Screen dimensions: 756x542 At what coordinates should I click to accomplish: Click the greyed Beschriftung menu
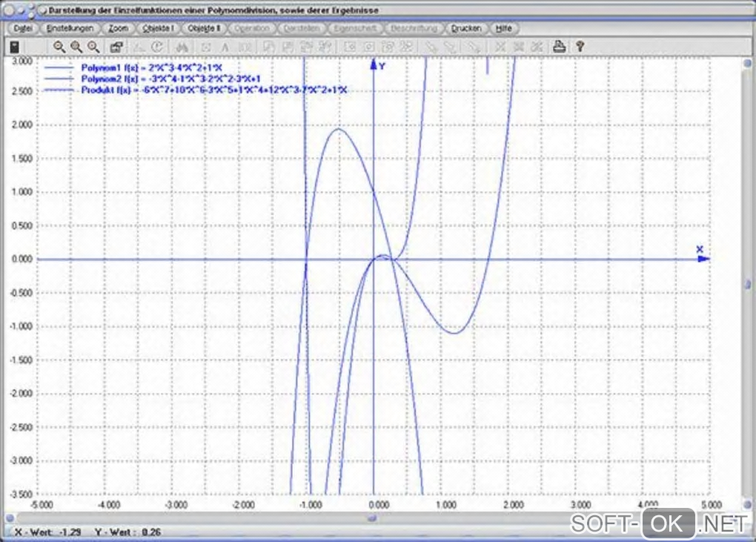pyautogui.click(x=414, y=28)
